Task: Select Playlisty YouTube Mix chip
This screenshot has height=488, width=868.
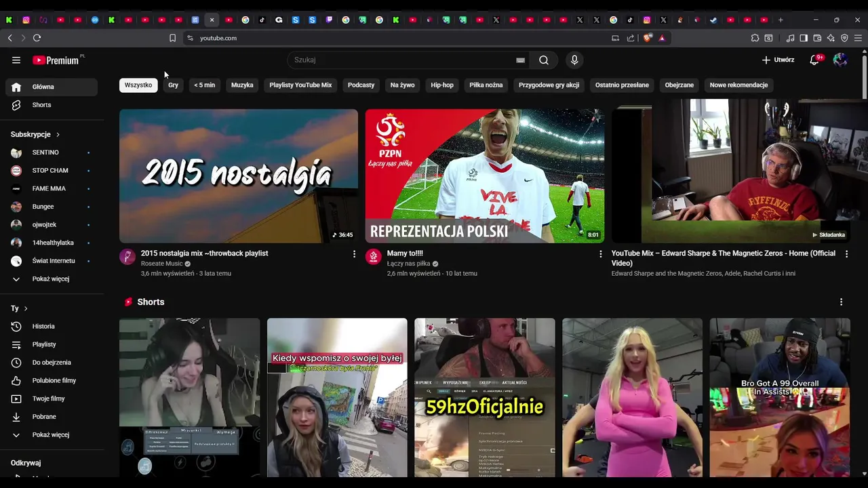Action: [300, 85]
